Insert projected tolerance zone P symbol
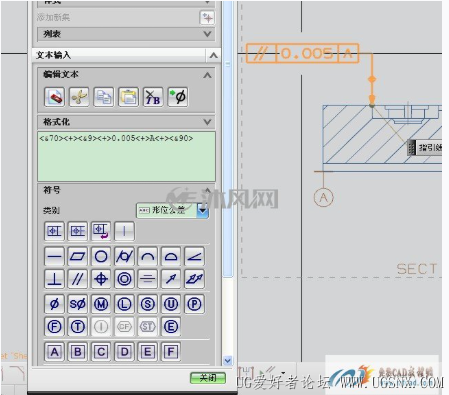Viewport: 449px width, 395px height. [194, 304]
